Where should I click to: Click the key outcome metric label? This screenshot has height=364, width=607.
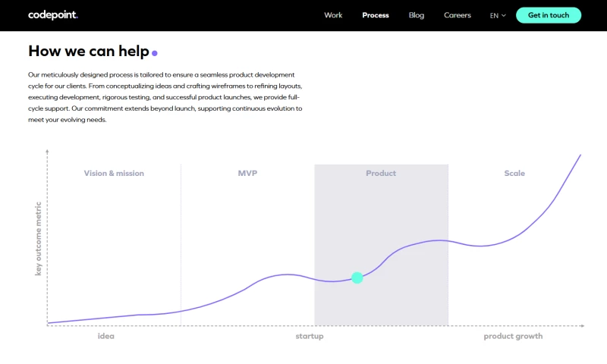tap(38, 238)
